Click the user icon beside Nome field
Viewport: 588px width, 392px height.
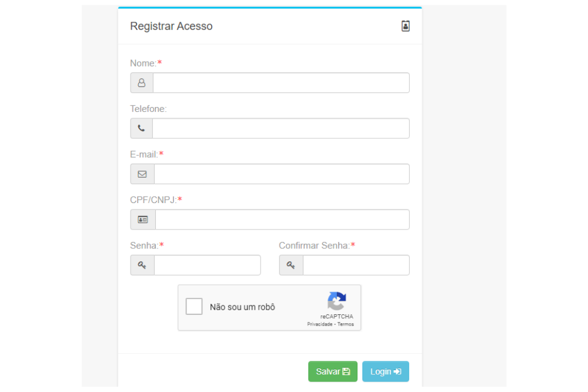click(142, 83)
